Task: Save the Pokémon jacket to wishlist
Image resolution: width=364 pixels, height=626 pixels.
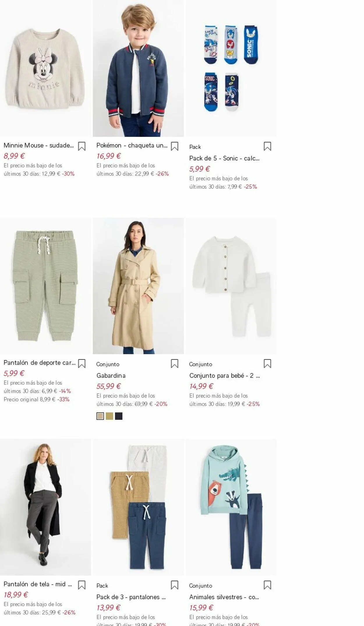Action: tap(174, 146)
